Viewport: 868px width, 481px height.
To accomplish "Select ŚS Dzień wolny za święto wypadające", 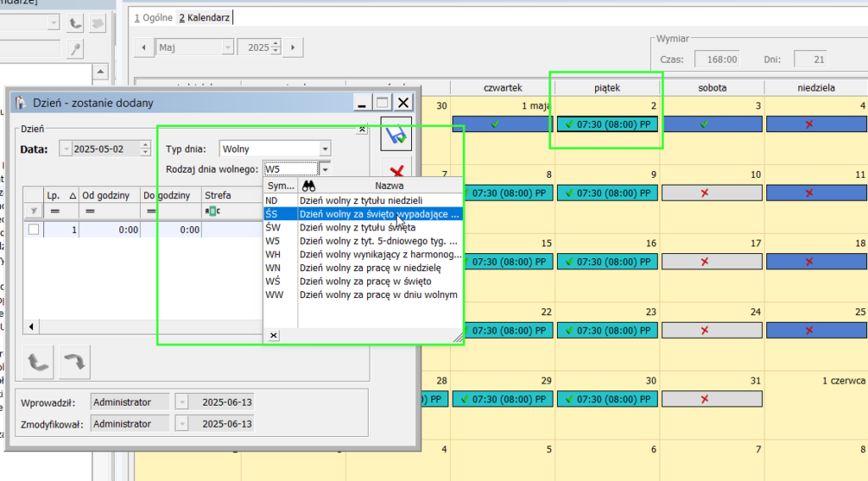I will 363,214.
